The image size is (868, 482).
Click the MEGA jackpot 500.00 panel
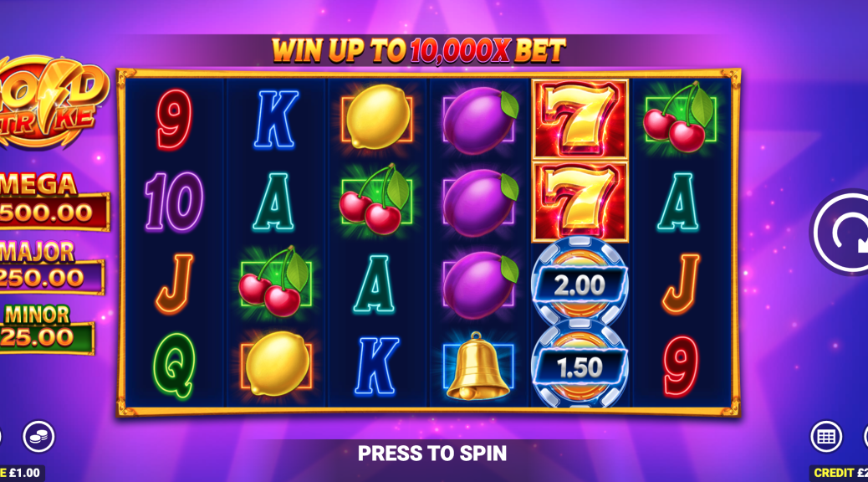click(53, 201)
